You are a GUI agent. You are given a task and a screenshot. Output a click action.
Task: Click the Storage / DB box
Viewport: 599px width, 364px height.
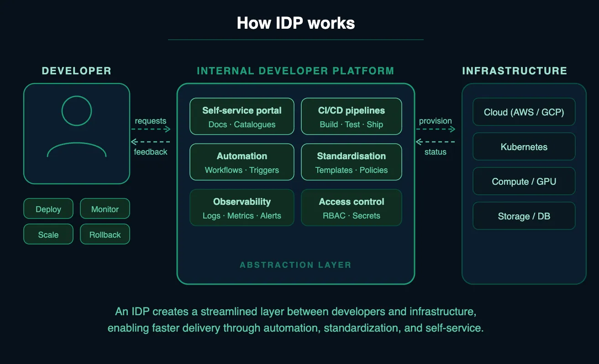(x=524, y=216)
